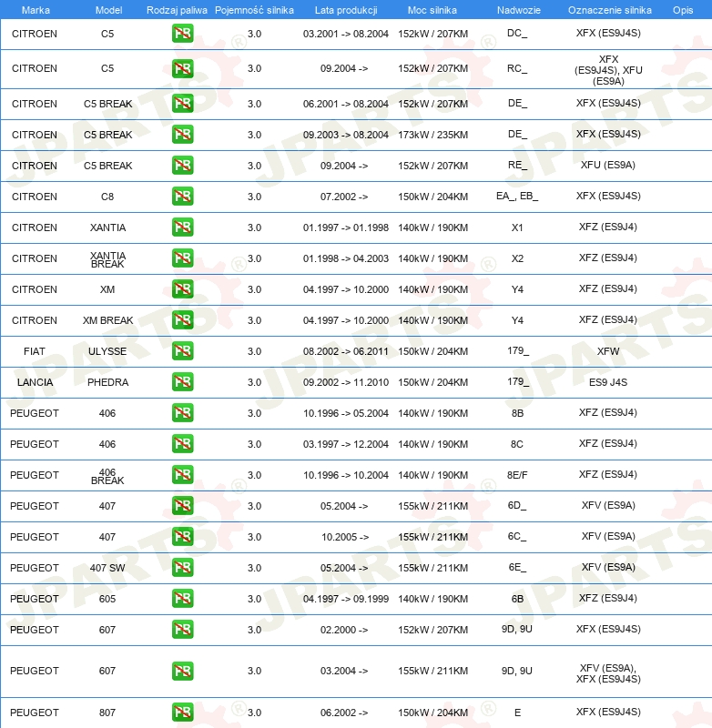This screenshot has width=712, height=728.
Task: Click the 'Oznaczenie silnika' column header
Action: coord(609,10)
